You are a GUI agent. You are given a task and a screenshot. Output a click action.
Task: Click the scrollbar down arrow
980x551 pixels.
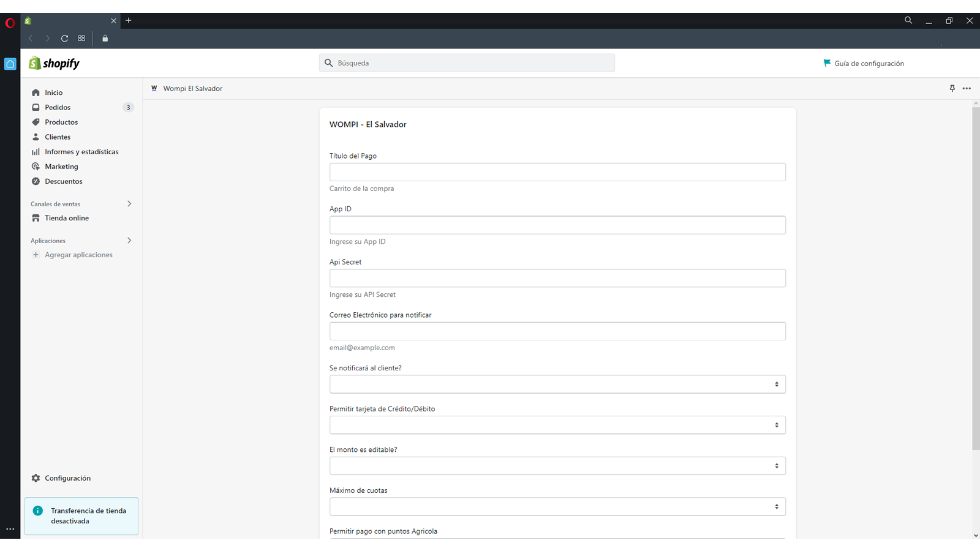[x=976, y=535]
